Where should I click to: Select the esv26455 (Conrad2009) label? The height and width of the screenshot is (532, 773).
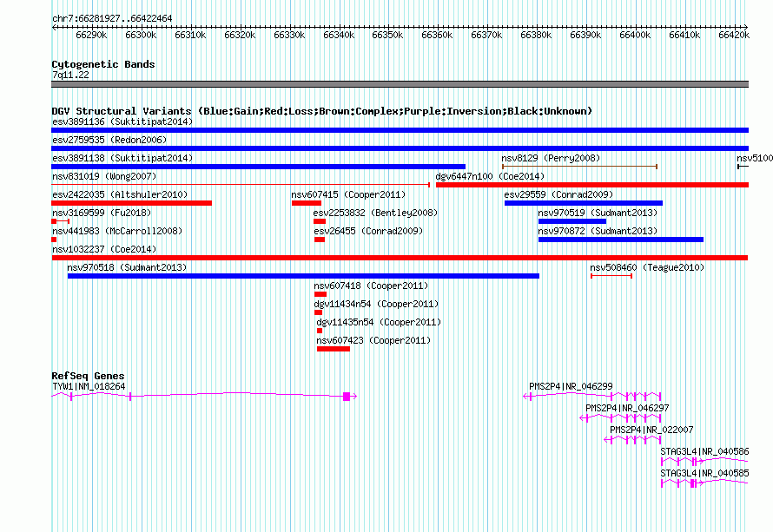[x=369, y=231]
